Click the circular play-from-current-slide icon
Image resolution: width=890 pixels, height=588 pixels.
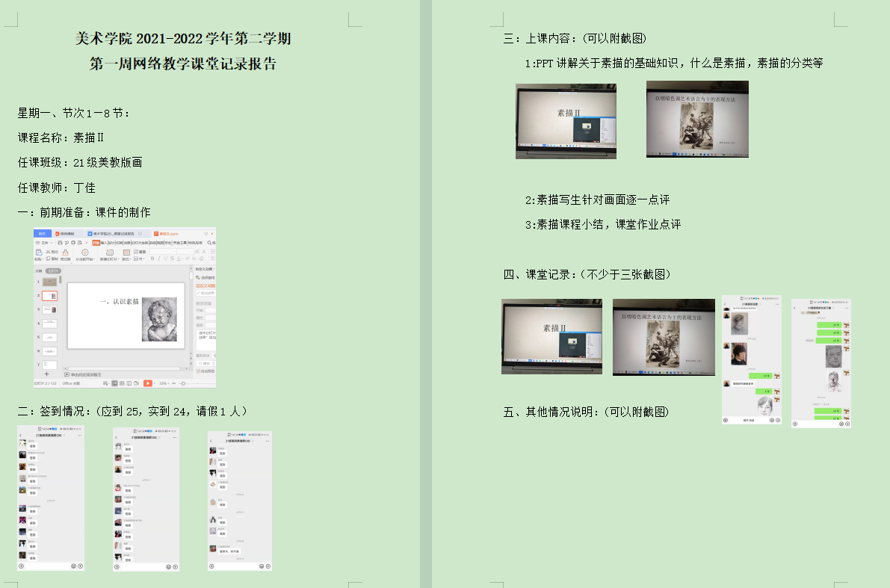pos(84,253)
